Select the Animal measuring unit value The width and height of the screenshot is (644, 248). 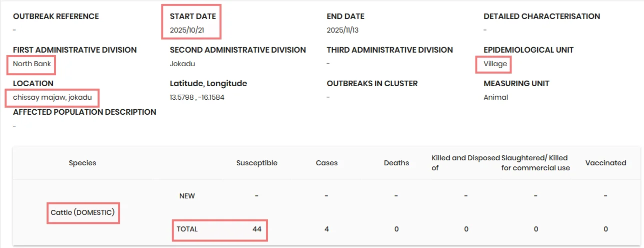[x=495, y=97]
